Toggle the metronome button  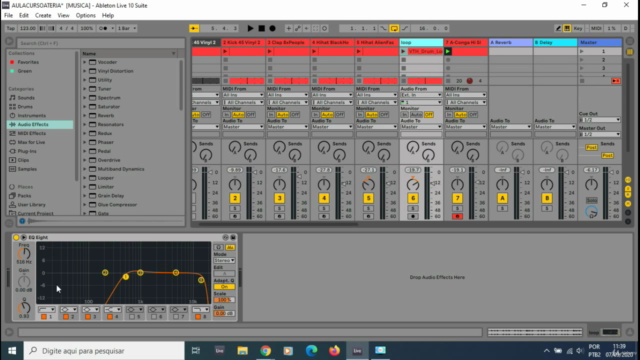[103, 28]
